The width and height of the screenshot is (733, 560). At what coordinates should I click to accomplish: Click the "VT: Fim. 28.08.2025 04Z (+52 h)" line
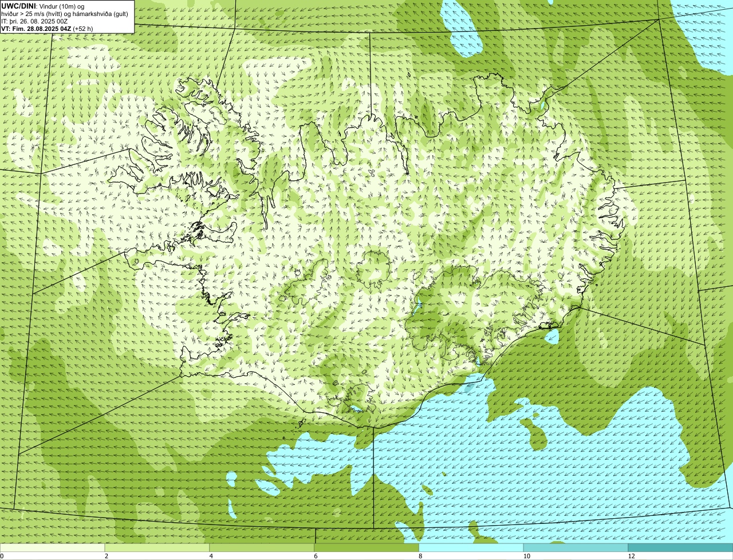pyautogui.click(x=47, y=29)
